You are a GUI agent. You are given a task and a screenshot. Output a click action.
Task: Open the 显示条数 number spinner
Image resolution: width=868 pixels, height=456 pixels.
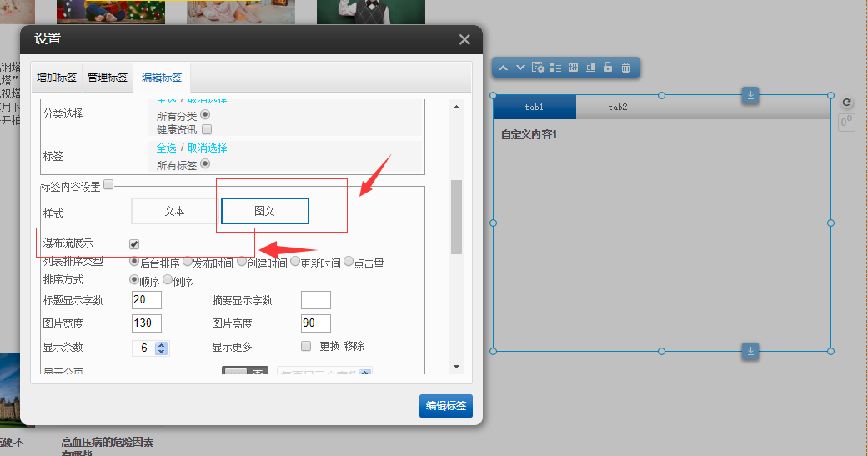(162, 348)
